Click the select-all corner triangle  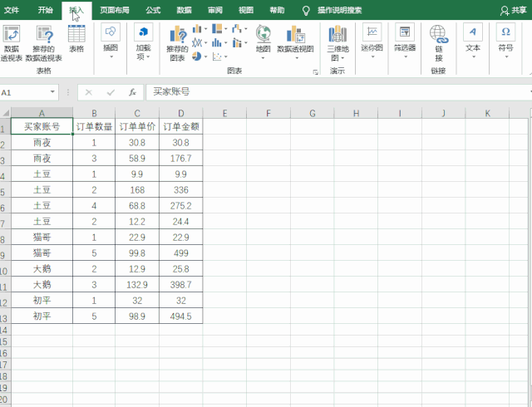[x=6, y=113]
